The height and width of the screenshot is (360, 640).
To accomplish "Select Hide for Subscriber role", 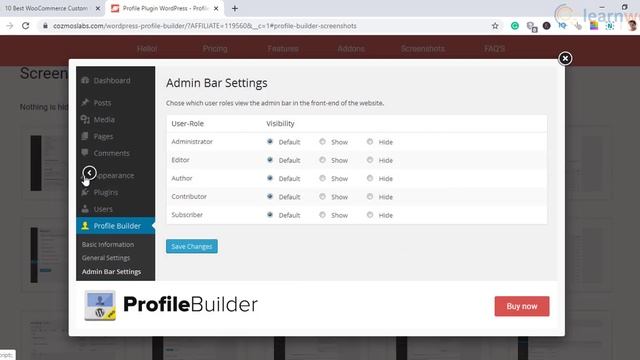I will (370, 215).
